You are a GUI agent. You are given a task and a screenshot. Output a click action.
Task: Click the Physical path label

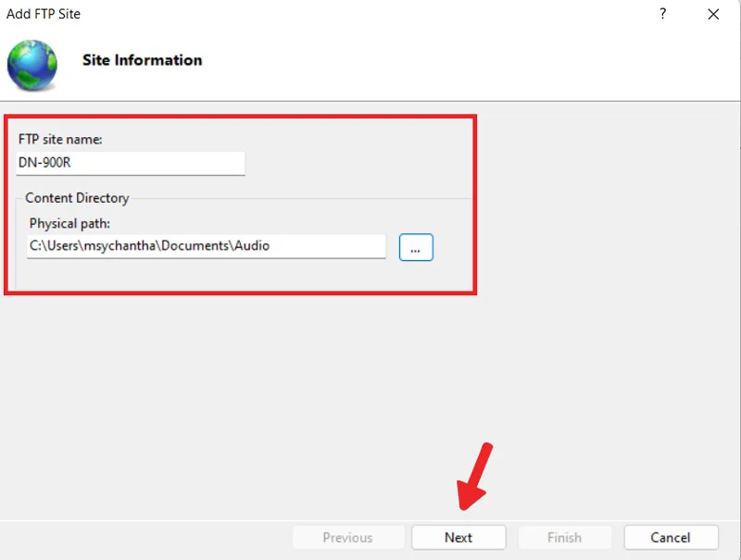pos(69,223)
